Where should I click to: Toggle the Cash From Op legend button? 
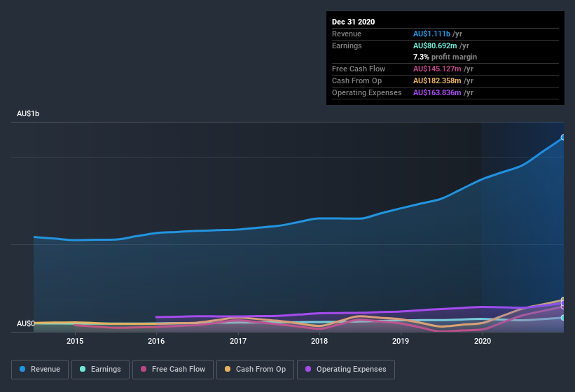coord(255,370)
